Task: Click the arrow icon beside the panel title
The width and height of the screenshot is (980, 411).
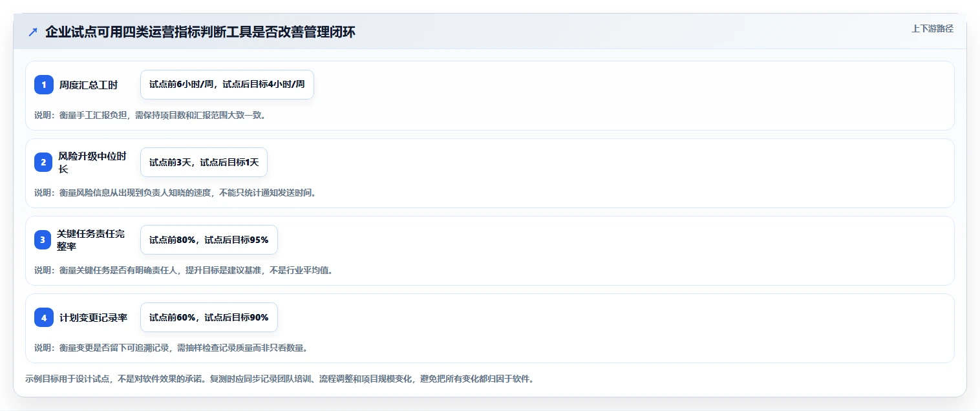Action: 33,32
